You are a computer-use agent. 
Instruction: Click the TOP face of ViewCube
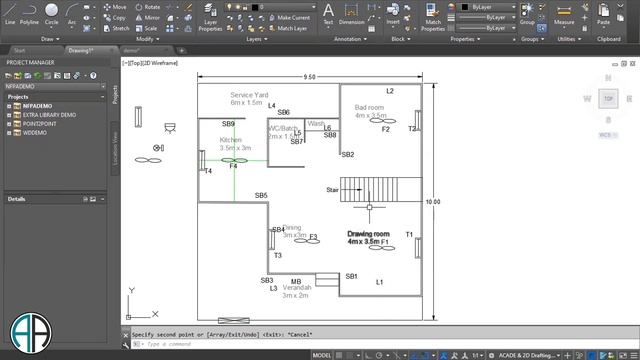pyautogui.click(x=608, y=98)
